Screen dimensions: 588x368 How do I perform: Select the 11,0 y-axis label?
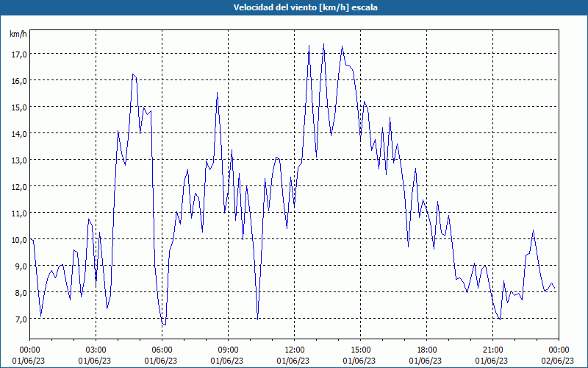pos(19,213)
